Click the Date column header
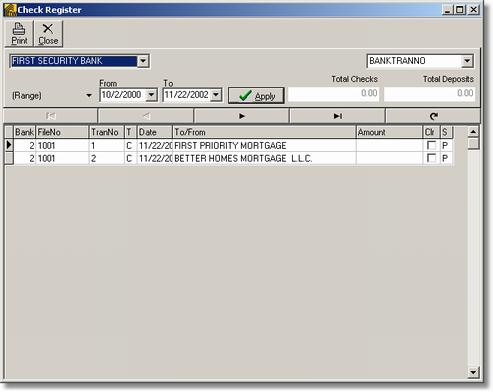The height and width of the screenshot is (392, 493). [x=155, y=132]
